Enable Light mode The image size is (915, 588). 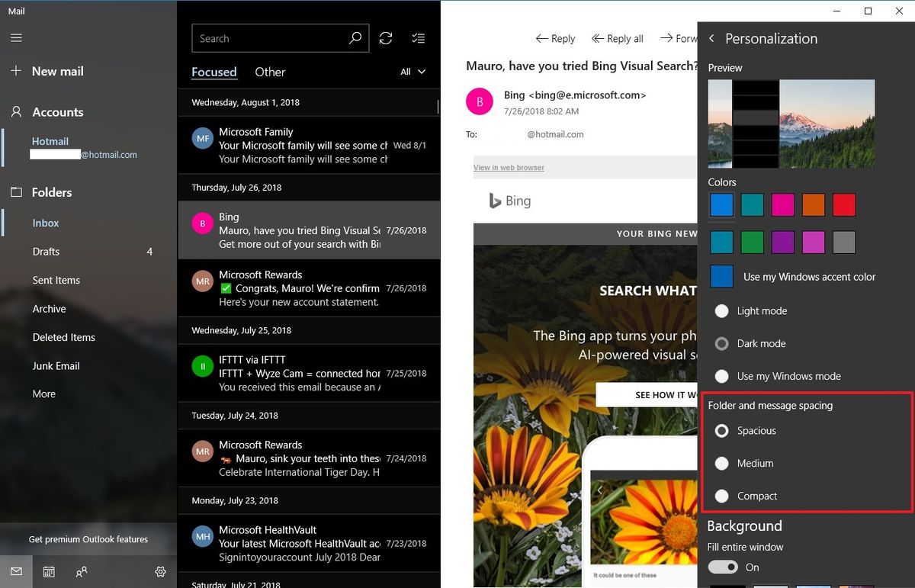(x=721, y=311)
